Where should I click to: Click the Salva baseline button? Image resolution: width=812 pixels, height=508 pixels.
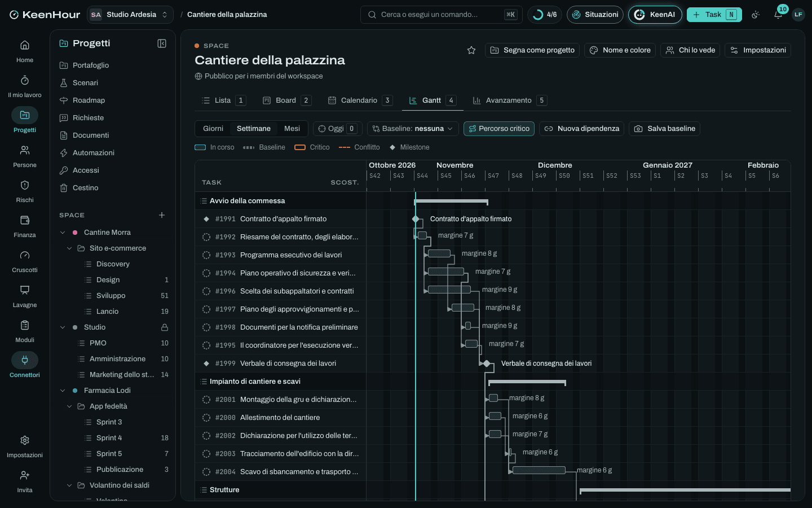point(665,129)
